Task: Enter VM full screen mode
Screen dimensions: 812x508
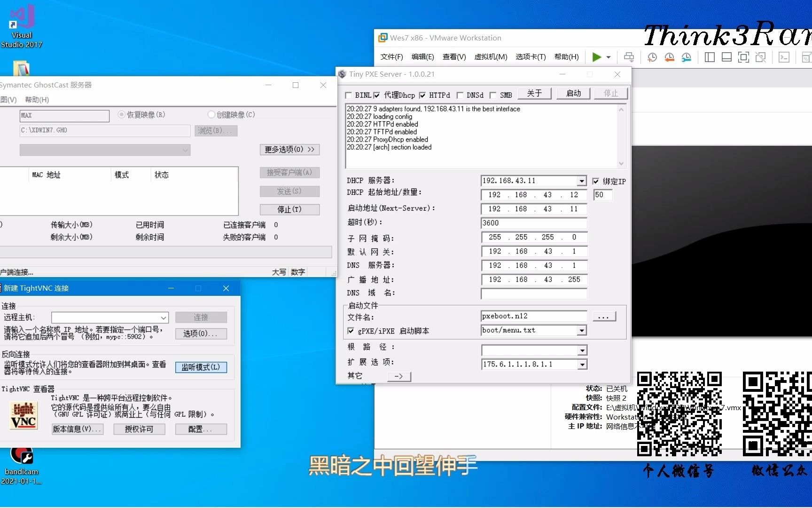Action: pos(743,57)
